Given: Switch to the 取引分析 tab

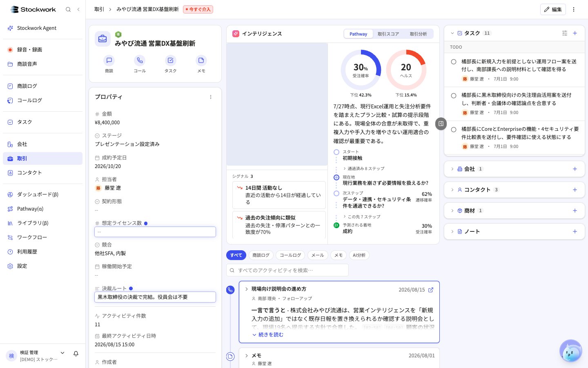Looking at the screenshot, I should (x=418, y=34).
